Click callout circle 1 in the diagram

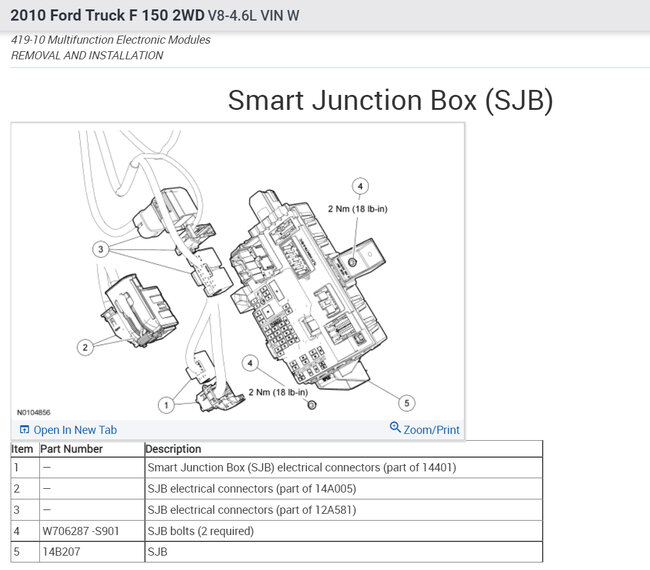[x=166, y=405]
